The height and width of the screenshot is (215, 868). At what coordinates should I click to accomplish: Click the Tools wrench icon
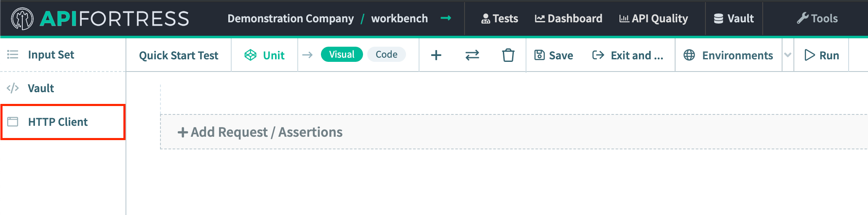(802, 19)
